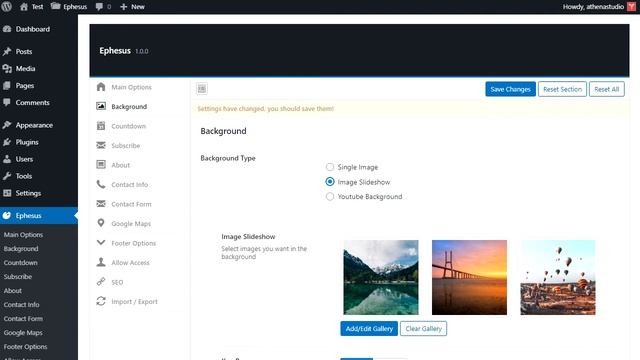Screen dimensions: 640x360
Task: Select the Single Image radio option
Action: [x=330, y=167]
